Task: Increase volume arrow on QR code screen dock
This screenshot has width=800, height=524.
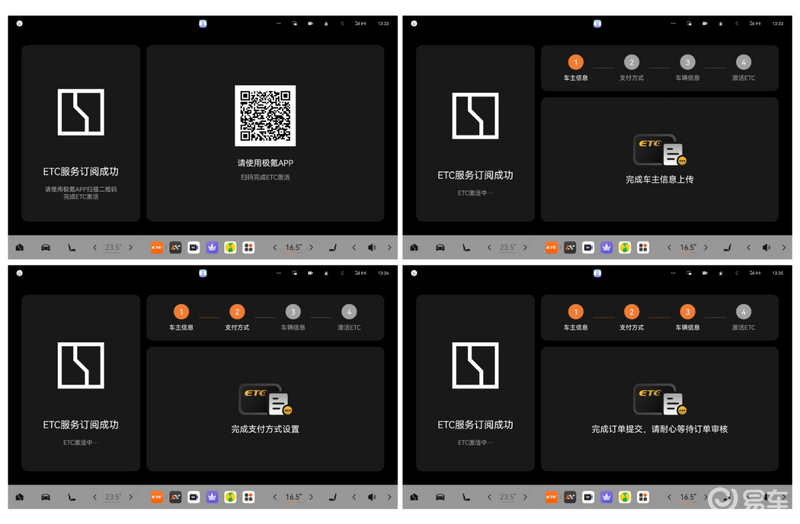Action: pos(389,247)
